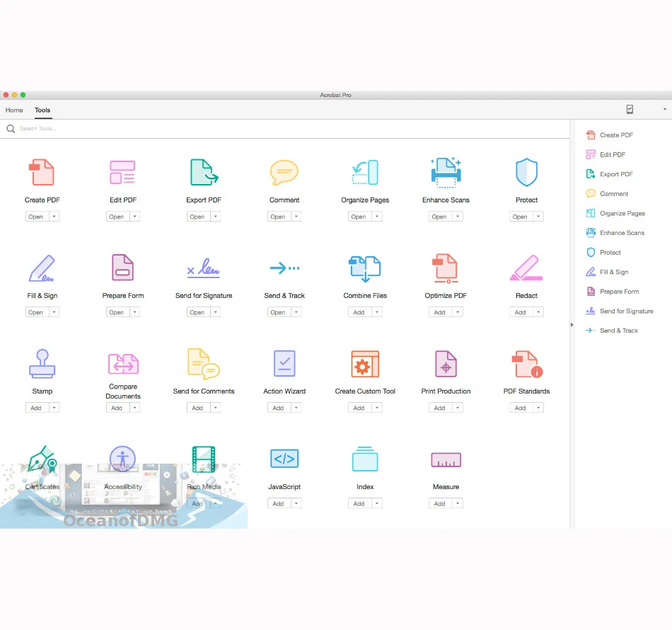Click the Send for Signature grid icon
672x630 pixels.
[x=204, y=268]
